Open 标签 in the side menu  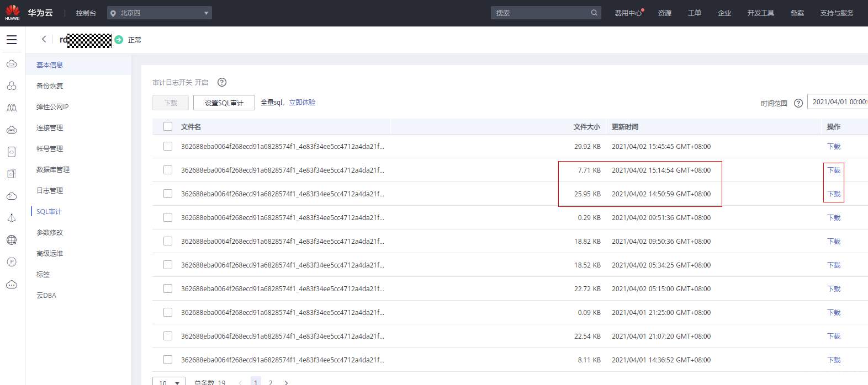(x=43, y=275)
